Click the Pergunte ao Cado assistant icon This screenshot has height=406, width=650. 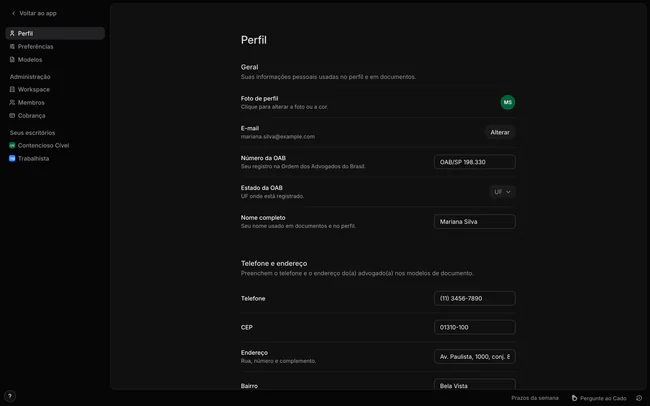(x=574, y=398)
